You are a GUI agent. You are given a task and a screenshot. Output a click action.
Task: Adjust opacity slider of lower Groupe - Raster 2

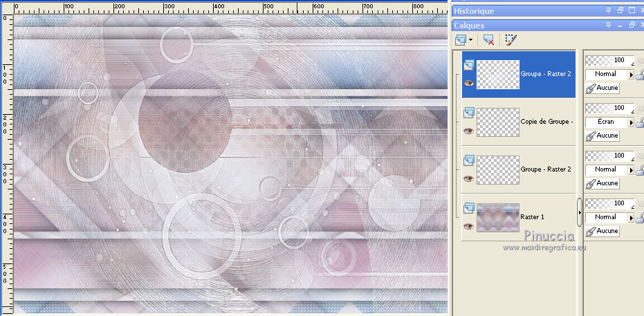[x=609, y=156]
